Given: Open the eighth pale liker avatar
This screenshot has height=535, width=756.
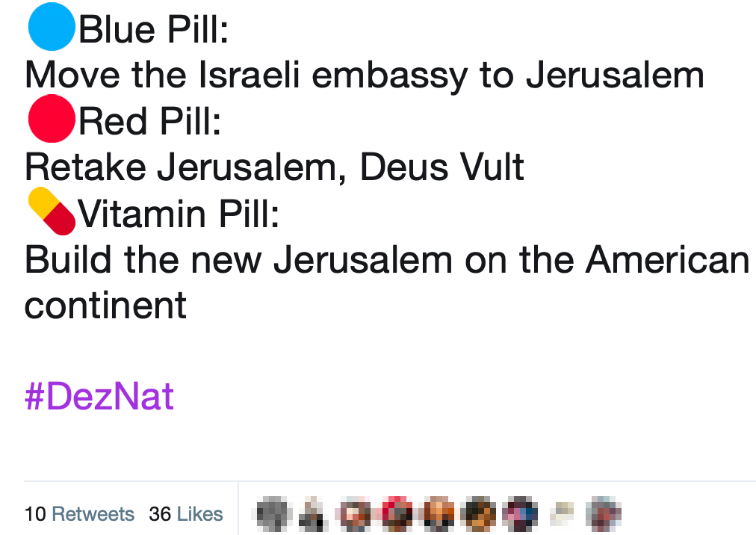Looking at the screenshot, I should coord(563,514).
